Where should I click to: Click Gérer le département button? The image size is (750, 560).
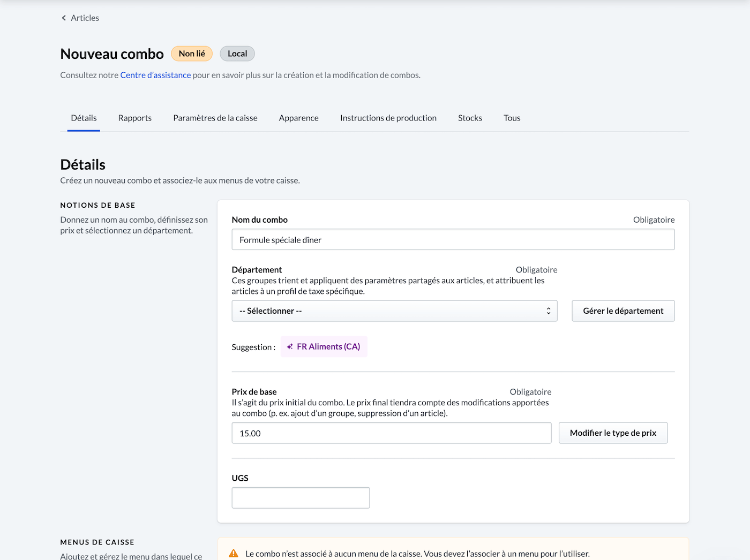(x=623, y=311)
